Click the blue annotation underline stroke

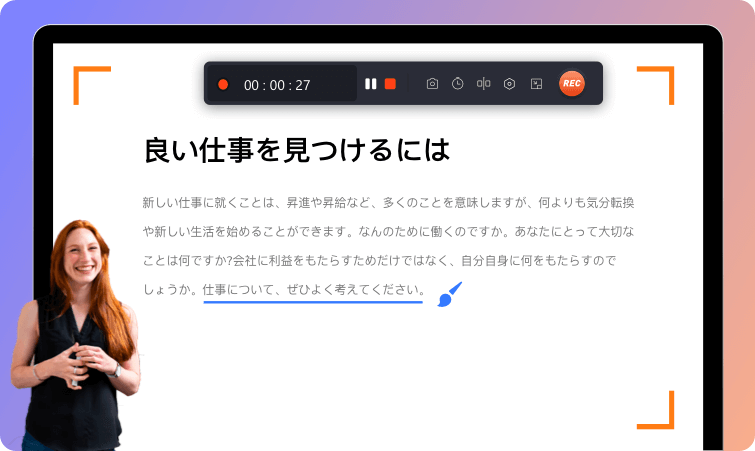click(312, 302)
